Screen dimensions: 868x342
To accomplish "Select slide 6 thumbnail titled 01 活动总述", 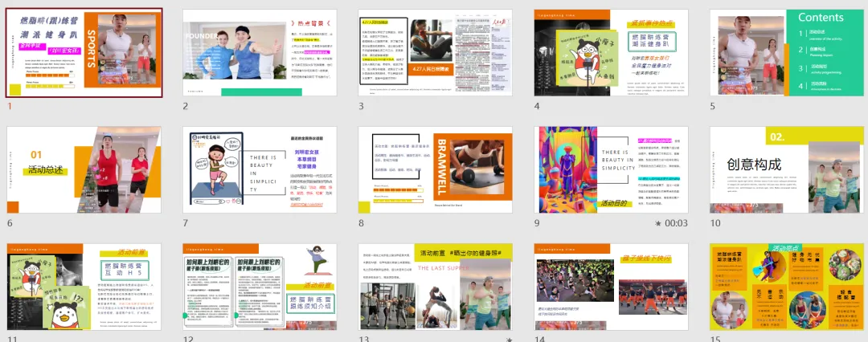I will tap(84, 170).
